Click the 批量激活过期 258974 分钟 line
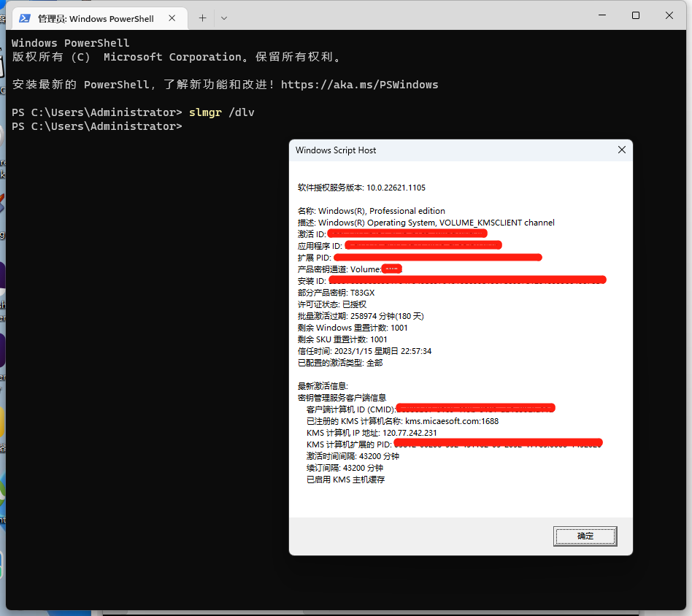This screenshot has width=692, height=616. (x=361, y=316)
